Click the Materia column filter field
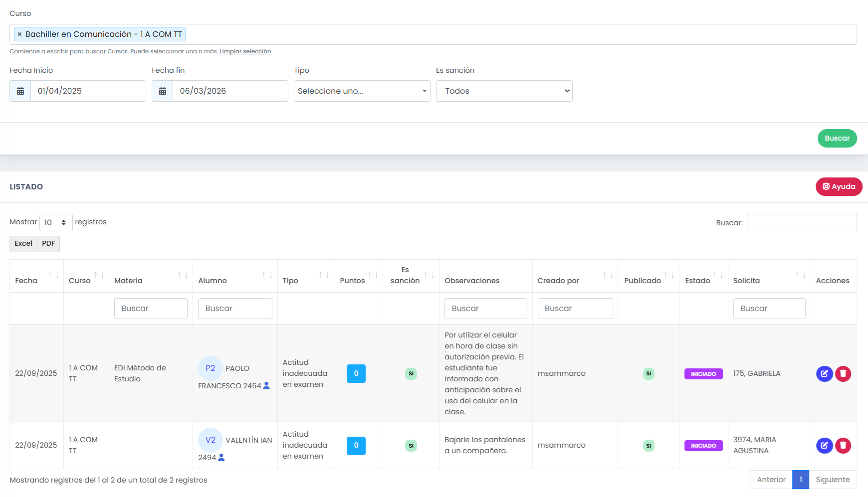This screenshot has width=868, height=497. [151, 309]
